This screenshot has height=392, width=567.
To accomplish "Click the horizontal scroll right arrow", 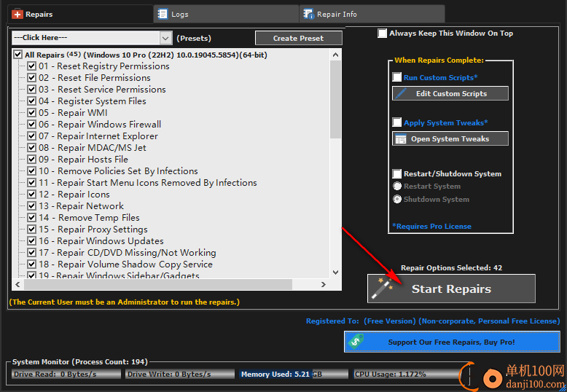I will coord(324,285).
